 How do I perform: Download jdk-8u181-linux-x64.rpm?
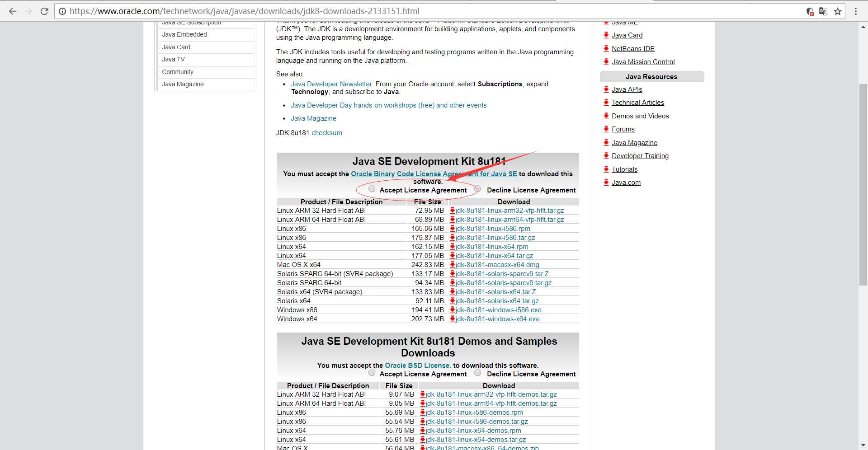click(492, 247)
